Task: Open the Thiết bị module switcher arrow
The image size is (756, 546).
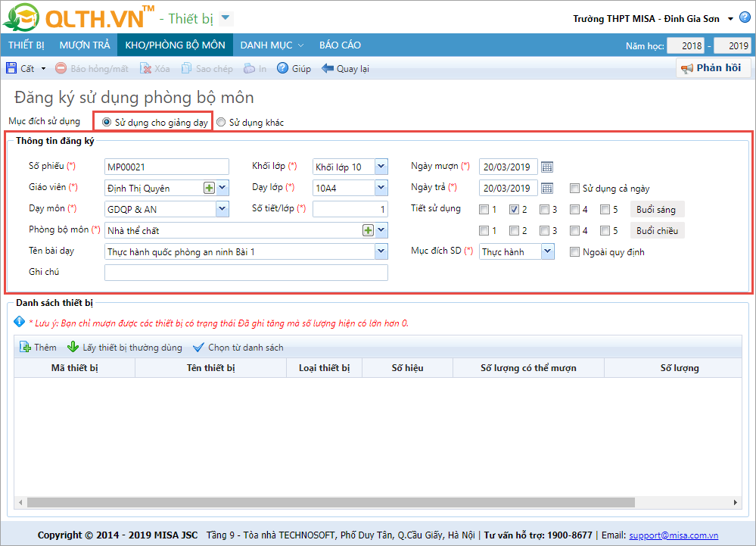Action: pyautogui.click(x=226, y=18)
